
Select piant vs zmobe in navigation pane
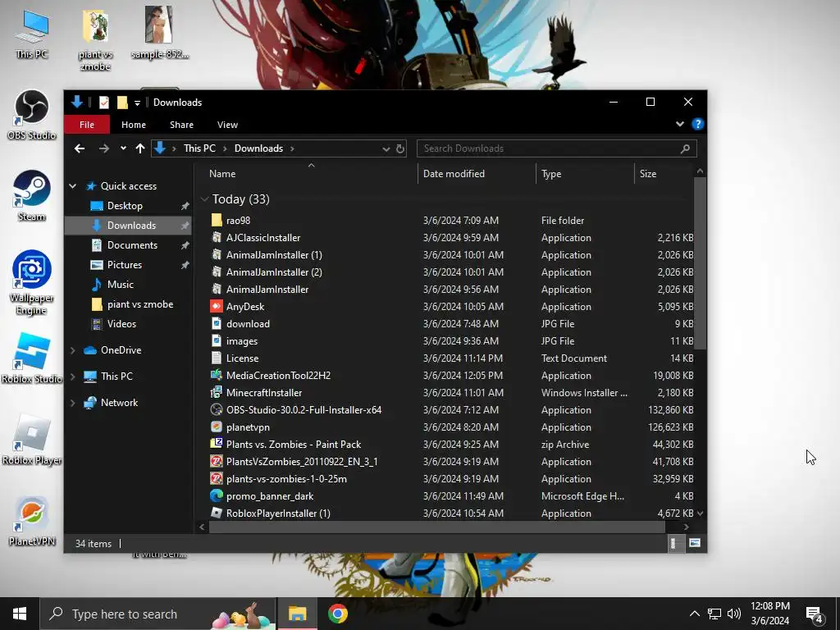140,304
